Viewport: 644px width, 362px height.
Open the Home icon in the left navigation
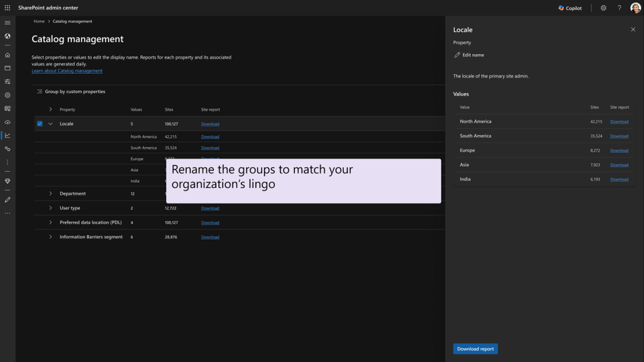[8, 55]
